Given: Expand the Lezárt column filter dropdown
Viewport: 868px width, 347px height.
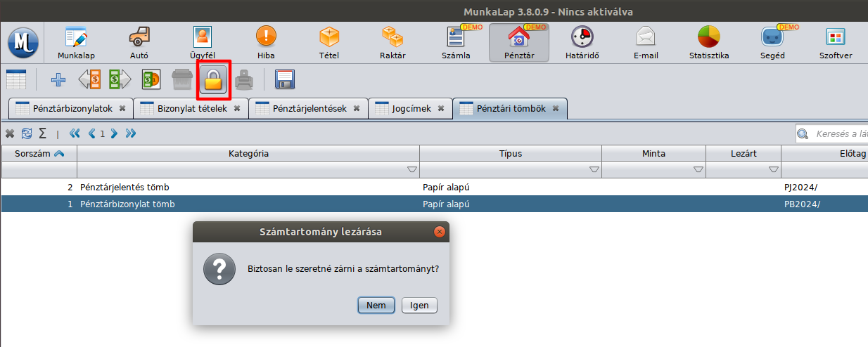Looking at the screenshot, I should click(x=773, y=170).
